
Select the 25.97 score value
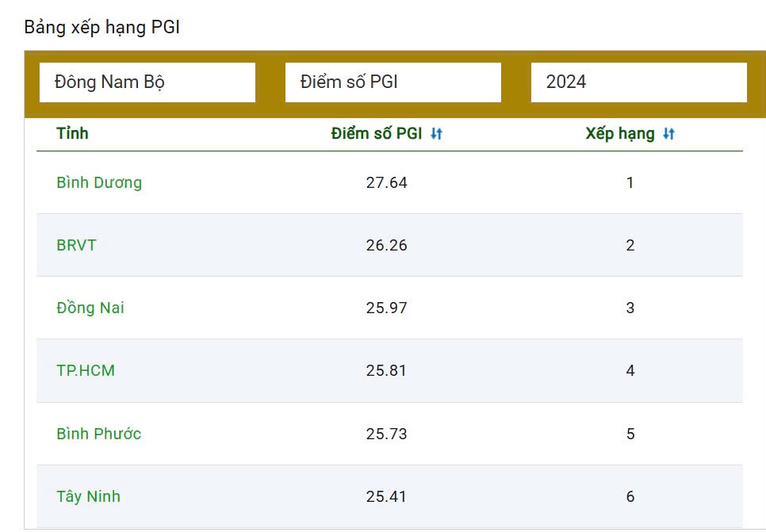tap(386, 308)
